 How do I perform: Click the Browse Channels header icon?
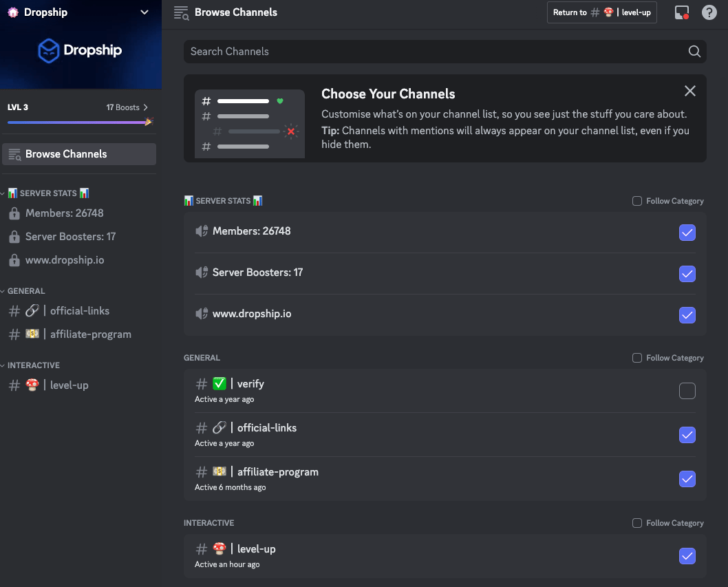(181, 12)
